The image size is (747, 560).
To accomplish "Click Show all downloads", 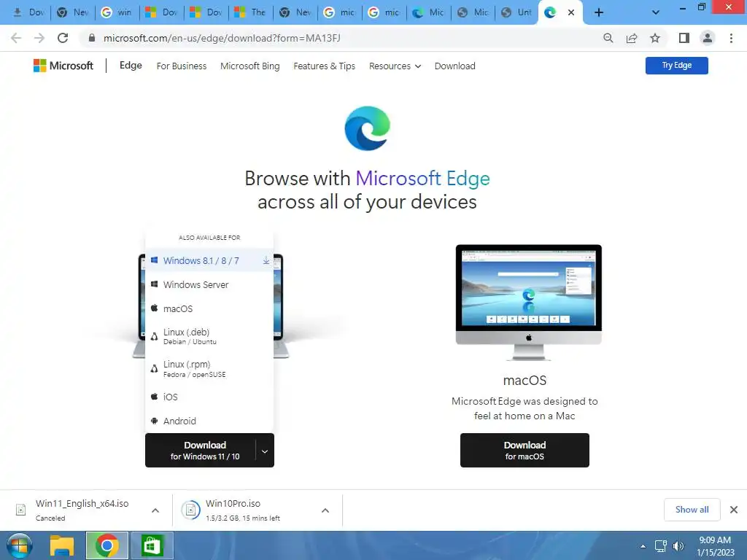I will coord(692,510).
